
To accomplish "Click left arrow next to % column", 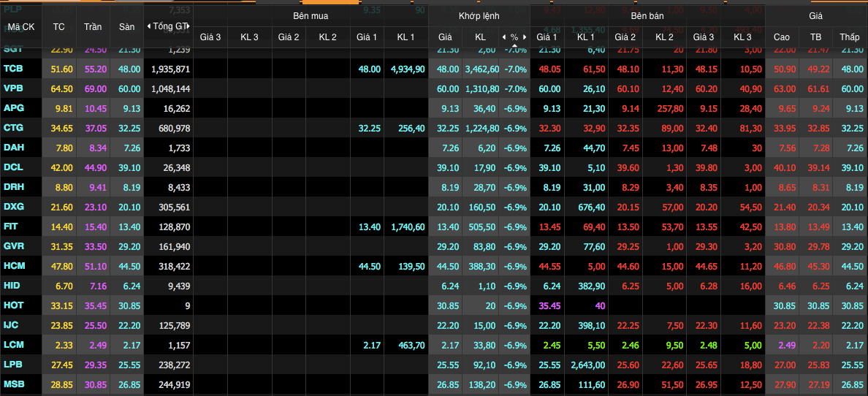I will (503, 37).
